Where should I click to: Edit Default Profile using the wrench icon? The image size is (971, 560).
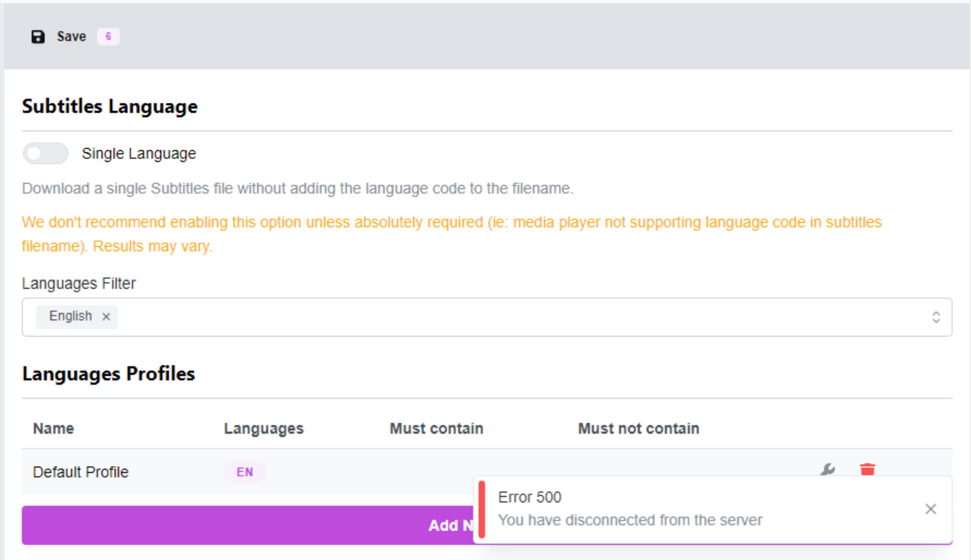point(828,470)
